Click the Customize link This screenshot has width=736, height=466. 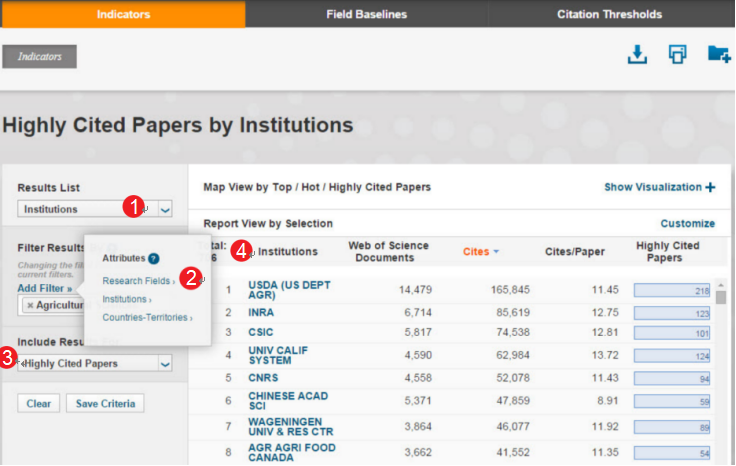point(688,224)
